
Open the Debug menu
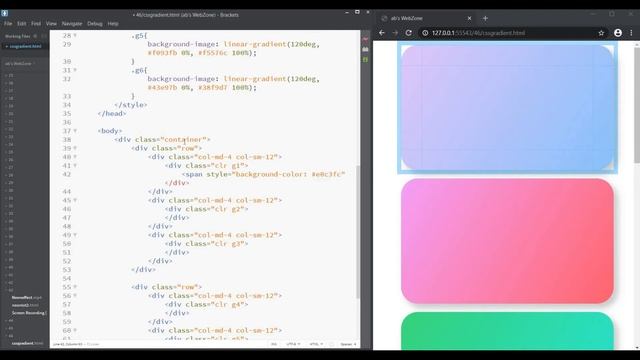tap(95, 24)
